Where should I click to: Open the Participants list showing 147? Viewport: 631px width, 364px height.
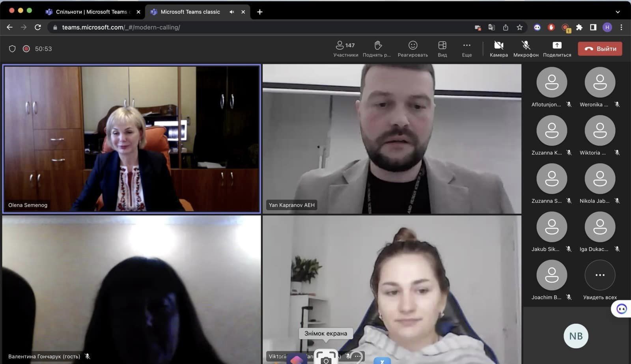click(x=345, y=49)
